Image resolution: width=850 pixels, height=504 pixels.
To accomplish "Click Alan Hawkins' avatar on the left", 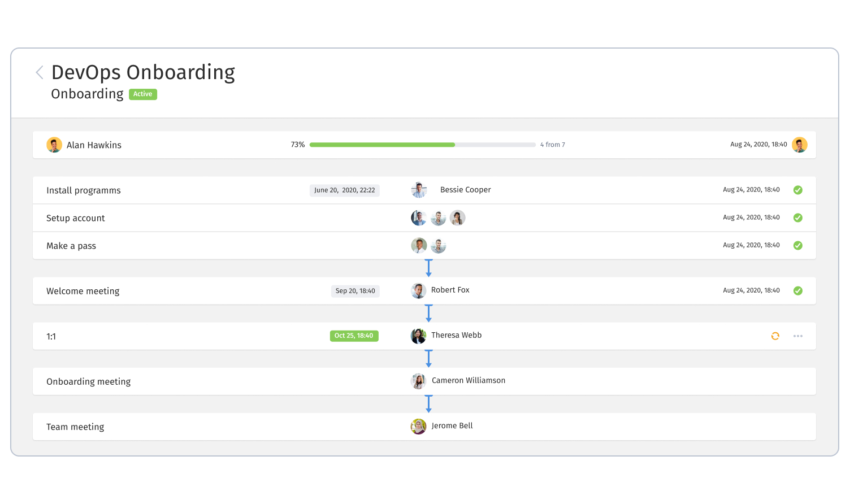I will 54,145.
